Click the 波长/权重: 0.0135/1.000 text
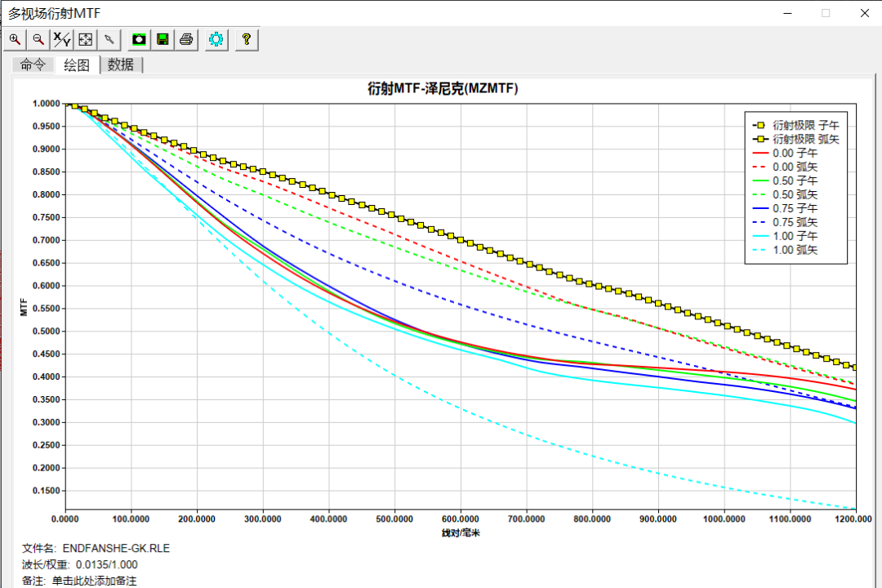The image size is (882, 588). pos(80,564)
